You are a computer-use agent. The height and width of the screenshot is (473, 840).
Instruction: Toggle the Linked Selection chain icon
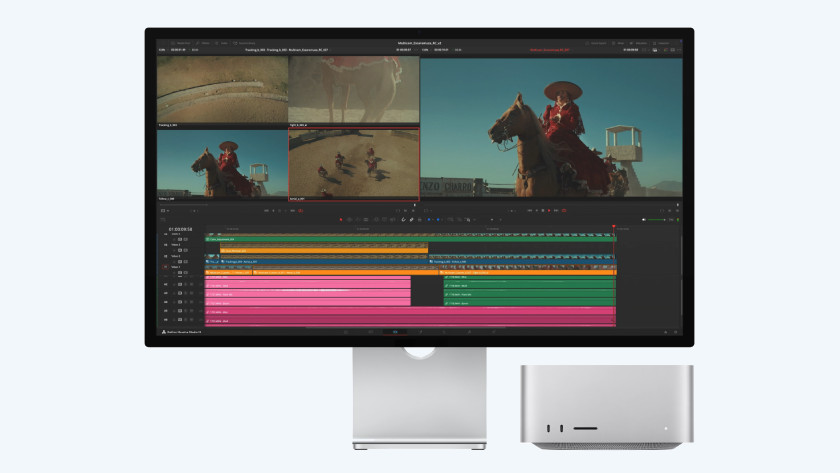point(411,220)
